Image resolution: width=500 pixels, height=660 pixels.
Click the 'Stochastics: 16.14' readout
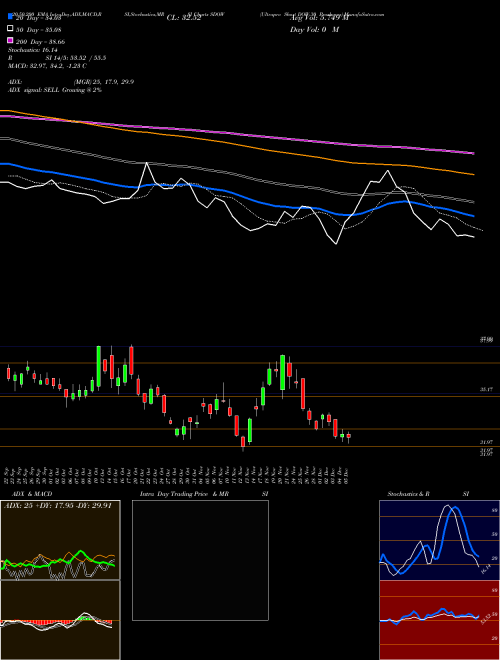coord(33,50)
